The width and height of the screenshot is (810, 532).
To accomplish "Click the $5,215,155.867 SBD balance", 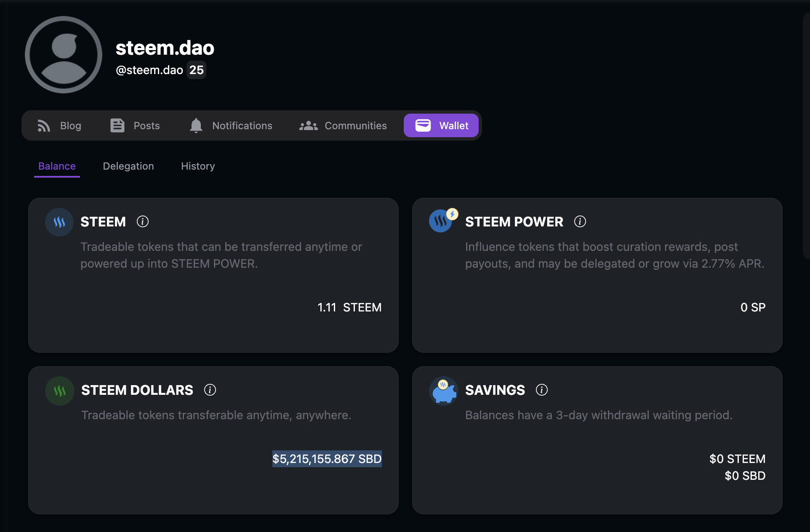I will (327, 459).
